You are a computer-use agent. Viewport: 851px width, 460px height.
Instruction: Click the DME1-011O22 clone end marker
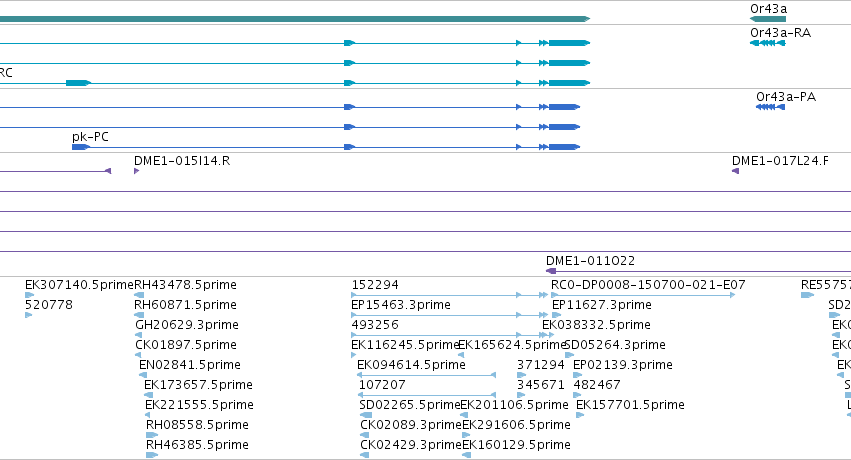click(x=551, y=271)
